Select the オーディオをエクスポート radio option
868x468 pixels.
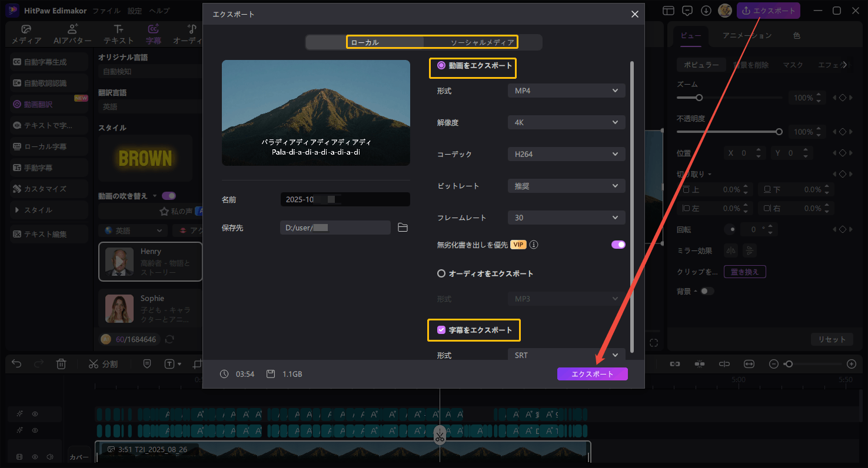point(441,273)
